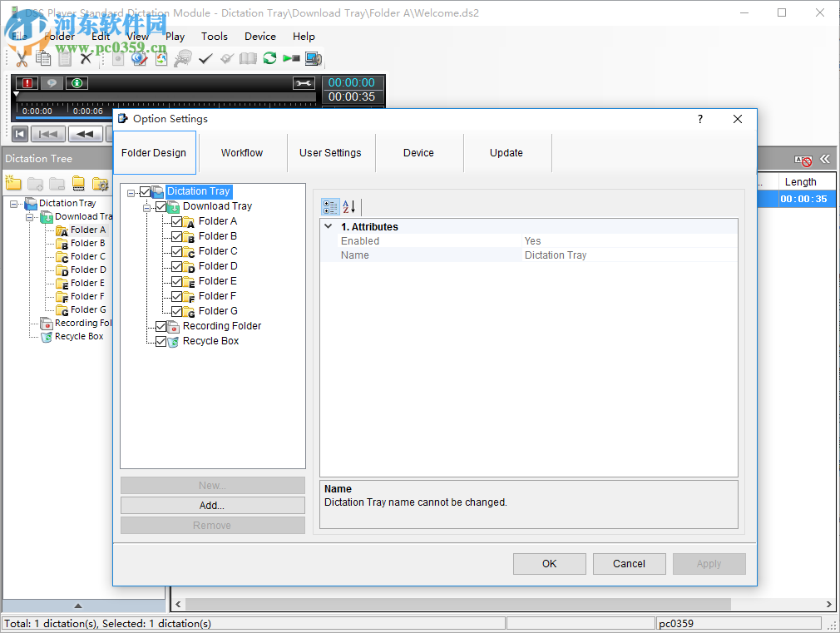Viewport: 840px width, 633px height.
Task: Click the Copy toolbar icon
Action: [x=43, y=58]
